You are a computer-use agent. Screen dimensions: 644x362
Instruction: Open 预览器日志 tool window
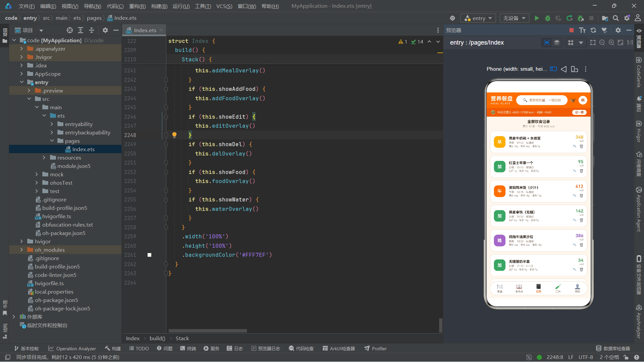click(x=266, y=349)
